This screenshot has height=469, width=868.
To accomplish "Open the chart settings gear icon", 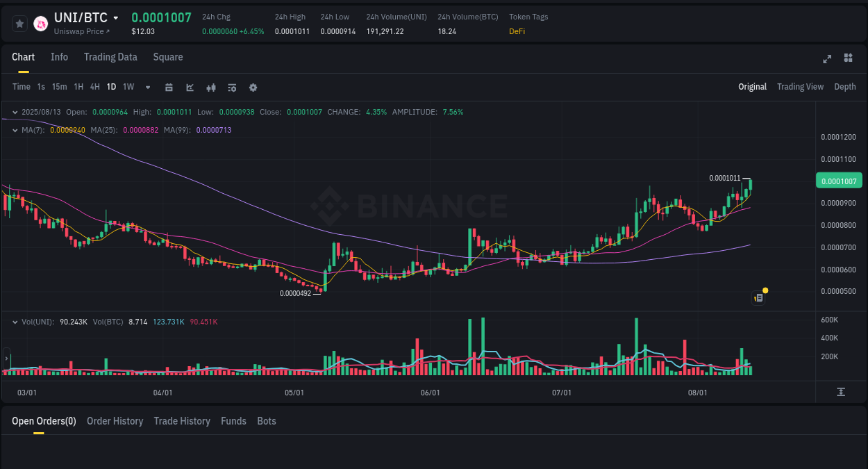I will point(253,87).
